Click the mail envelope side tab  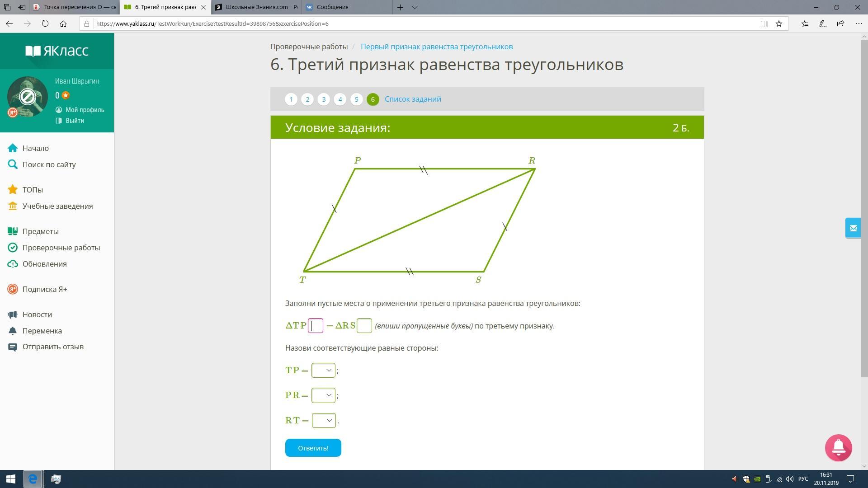853,228
